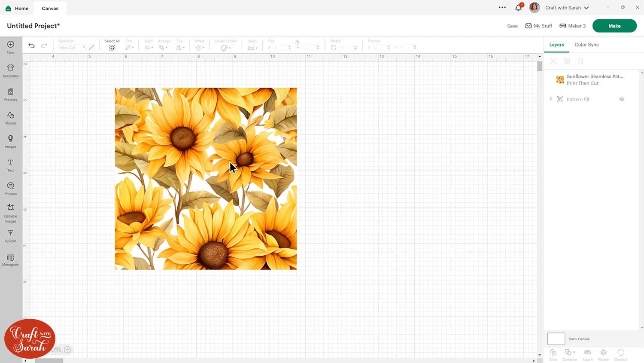
Task: Select the Text tool
Action: click(11, 165)
